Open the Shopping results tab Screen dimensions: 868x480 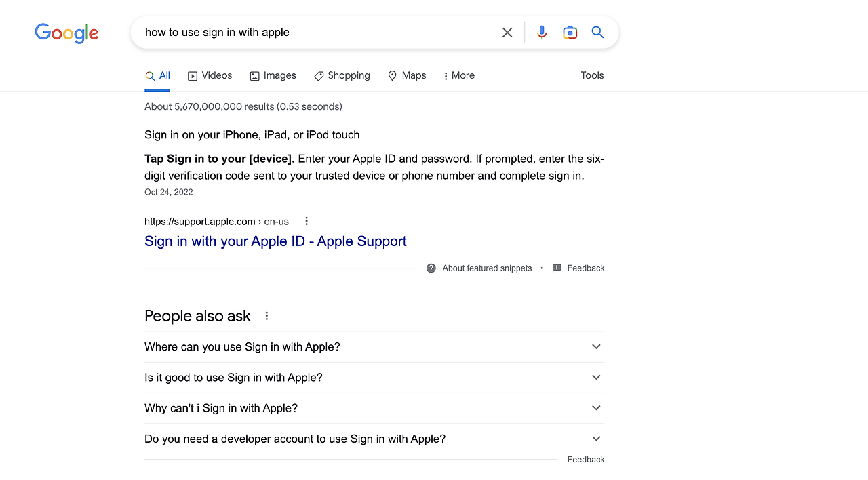[x=342, y=75]
